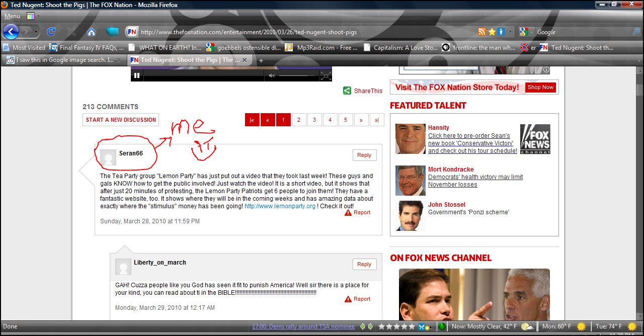Subscribe via RSS feed icon in address bar
This screenshot has height=336, width=644.
(x=482, y=32)
